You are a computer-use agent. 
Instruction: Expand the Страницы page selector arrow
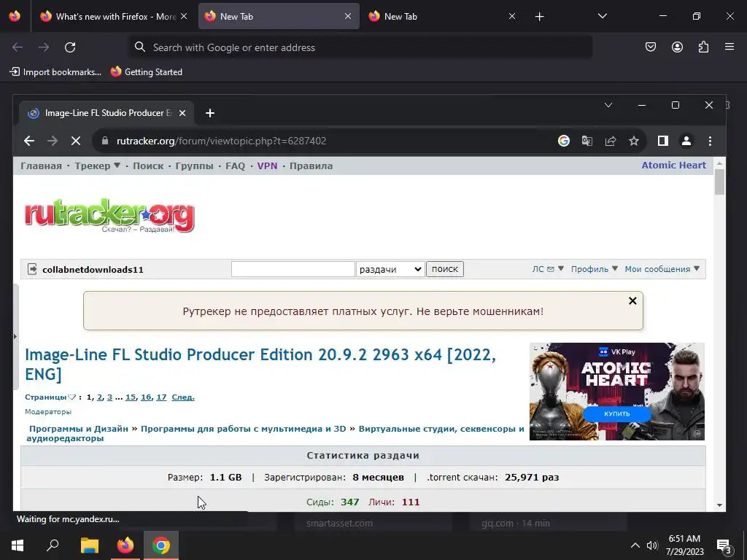71,397
